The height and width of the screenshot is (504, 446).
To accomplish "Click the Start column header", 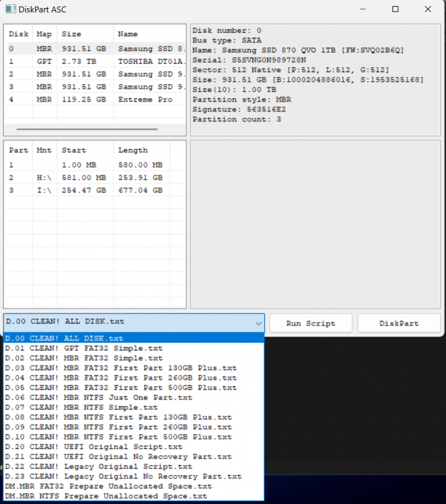I will (x=85, y=150).
